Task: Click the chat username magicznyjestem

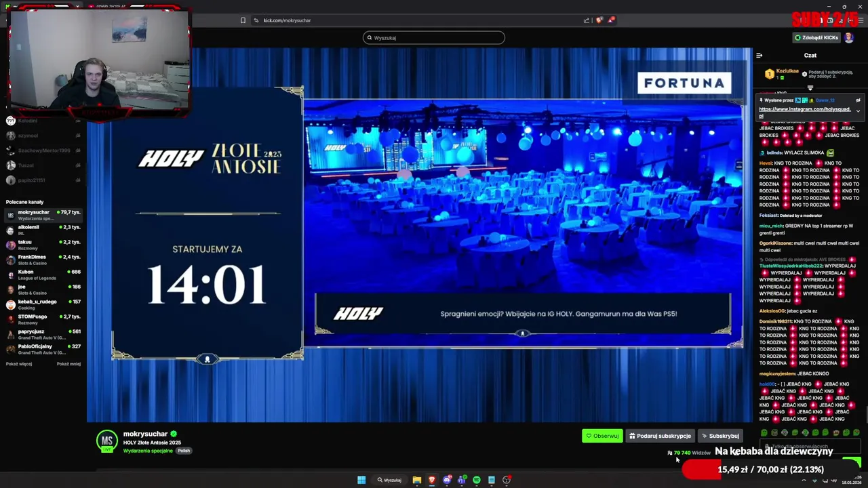Action: [777, 373]
